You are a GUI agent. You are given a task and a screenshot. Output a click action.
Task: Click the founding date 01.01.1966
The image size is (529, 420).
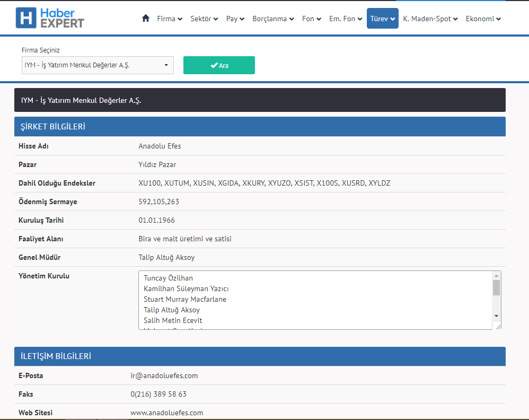156,220
